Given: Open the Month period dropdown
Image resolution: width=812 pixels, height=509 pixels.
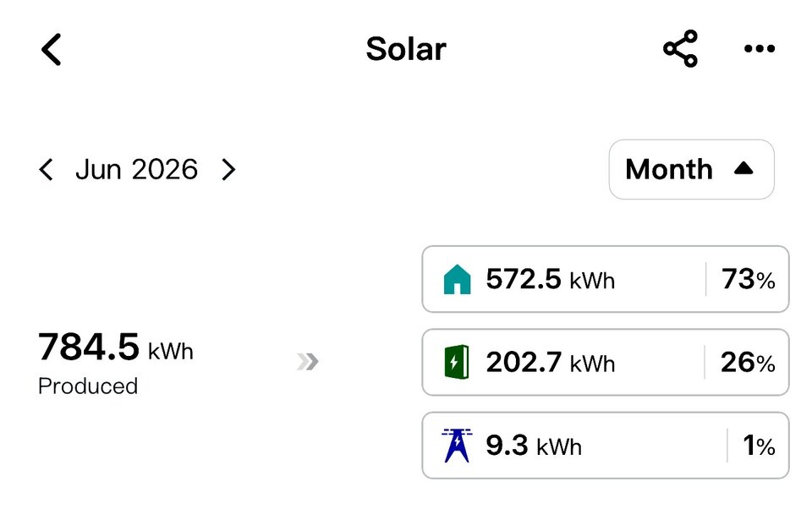Looking at the screenshot, I should pos(691,169).
